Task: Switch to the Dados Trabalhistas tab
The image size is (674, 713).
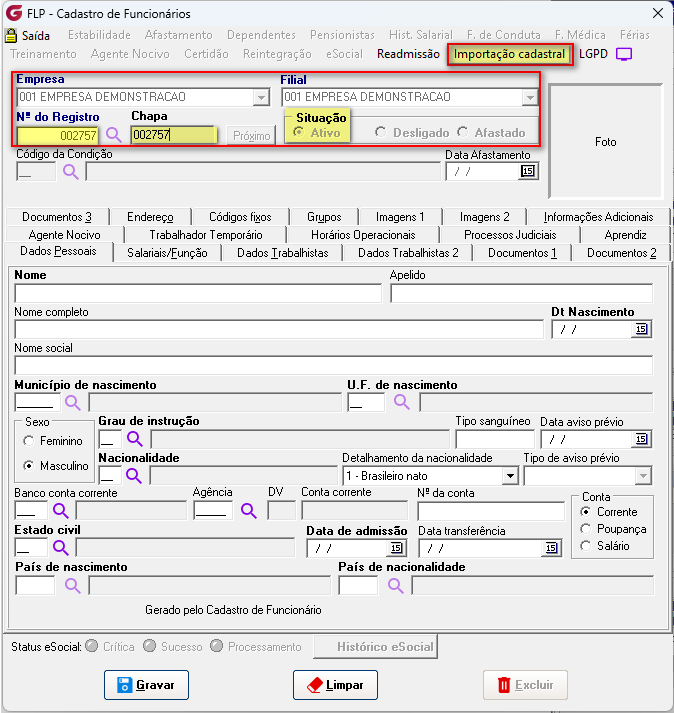Action: click(x=282, y=253)
